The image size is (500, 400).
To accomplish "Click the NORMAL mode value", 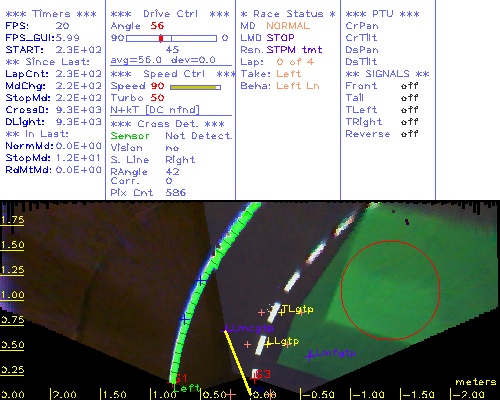I will 288,26.
